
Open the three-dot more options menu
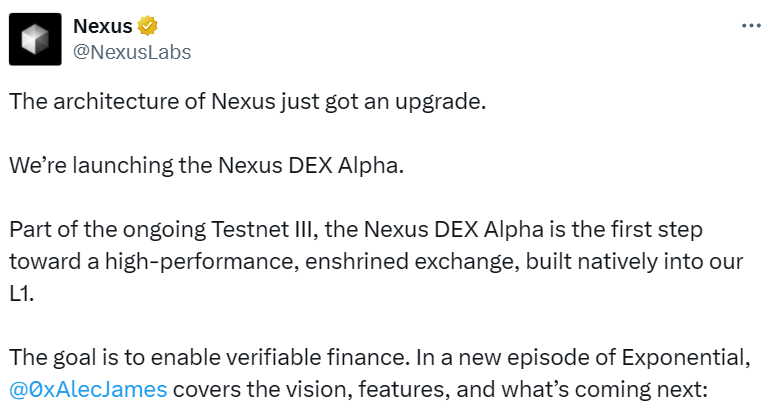pyautogui.click(x=750, y=25)
